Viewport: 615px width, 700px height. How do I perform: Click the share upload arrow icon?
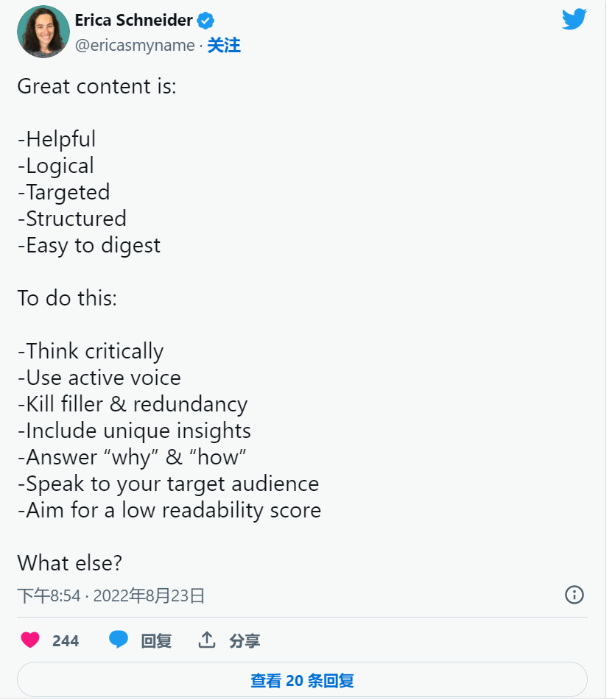pos(207,640)
